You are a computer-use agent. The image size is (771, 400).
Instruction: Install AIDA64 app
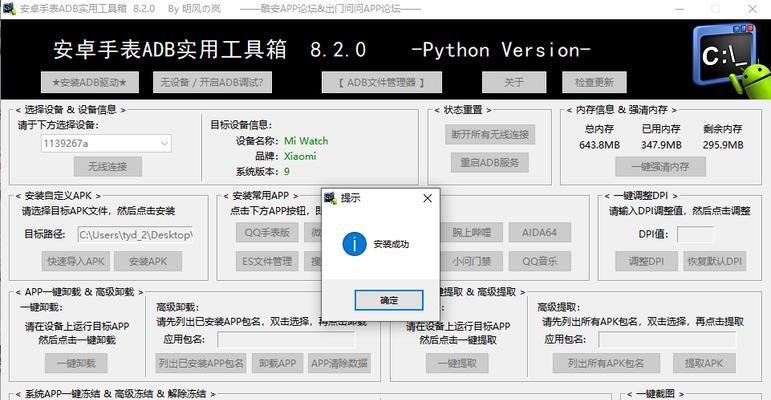click(539, 232)
